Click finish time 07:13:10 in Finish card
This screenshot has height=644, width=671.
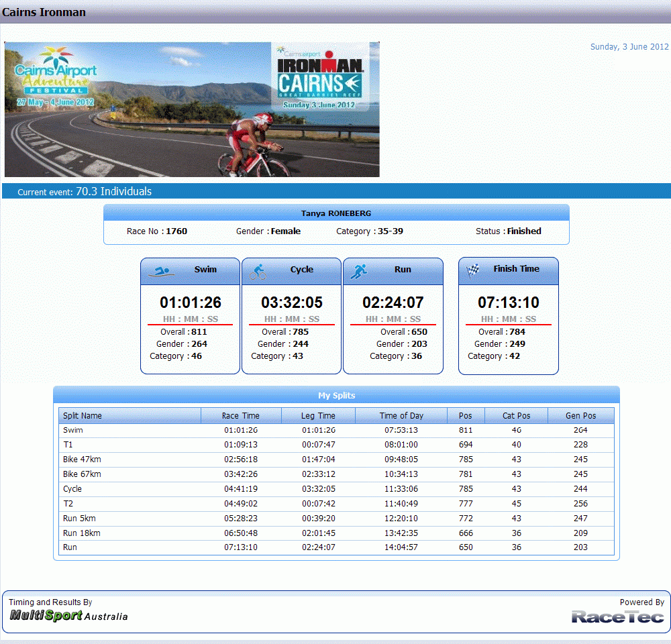(509, 303)
